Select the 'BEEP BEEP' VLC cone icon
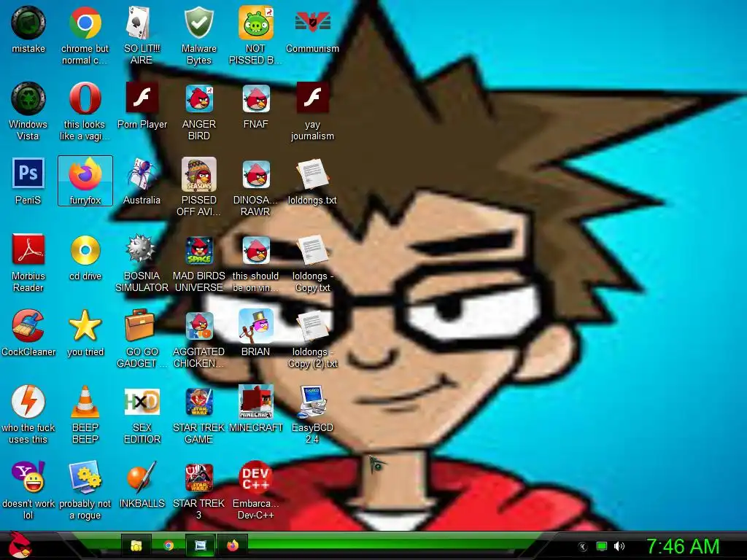This screenshot has width=747, height=560. pos(85,402)
